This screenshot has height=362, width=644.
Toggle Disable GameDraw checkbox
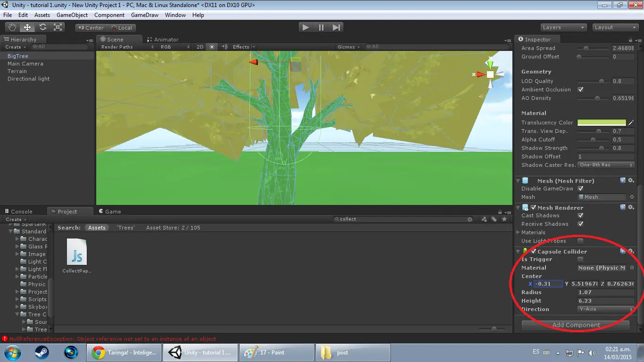[580, 189]
